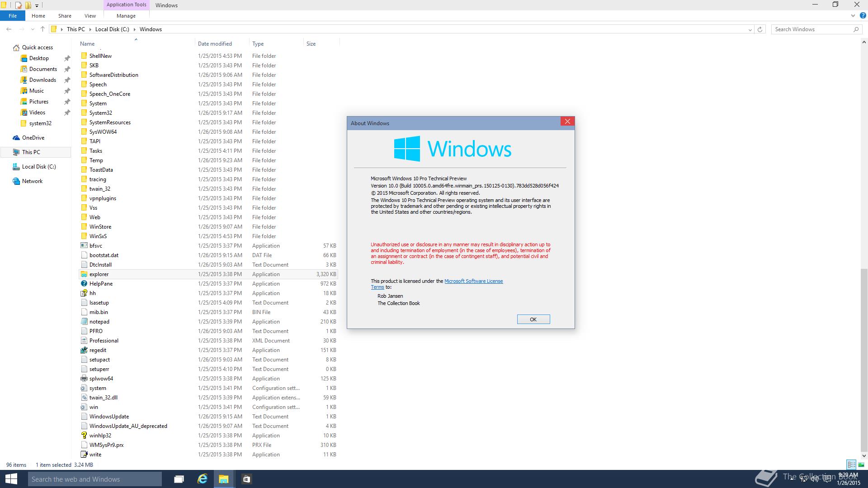Switch to details view layout icon

(x=851, y=465)
